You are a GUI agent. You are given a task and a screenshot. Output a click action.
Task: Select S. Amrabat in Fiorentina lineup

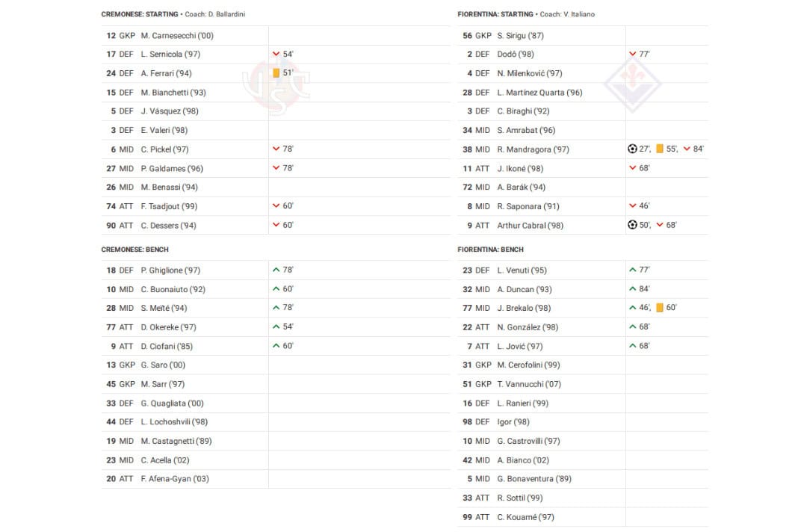coord(526,130)
